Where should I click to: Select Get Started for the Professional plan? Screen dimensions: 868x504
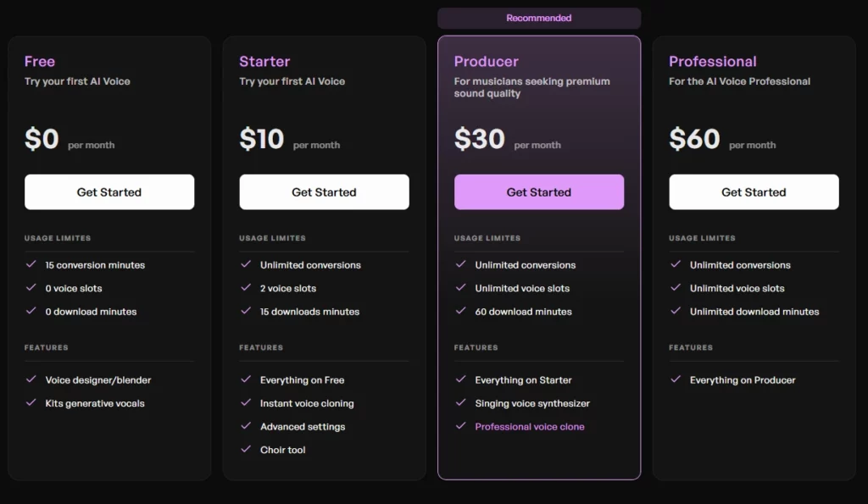pyautogui.click(x=754, y=192)
